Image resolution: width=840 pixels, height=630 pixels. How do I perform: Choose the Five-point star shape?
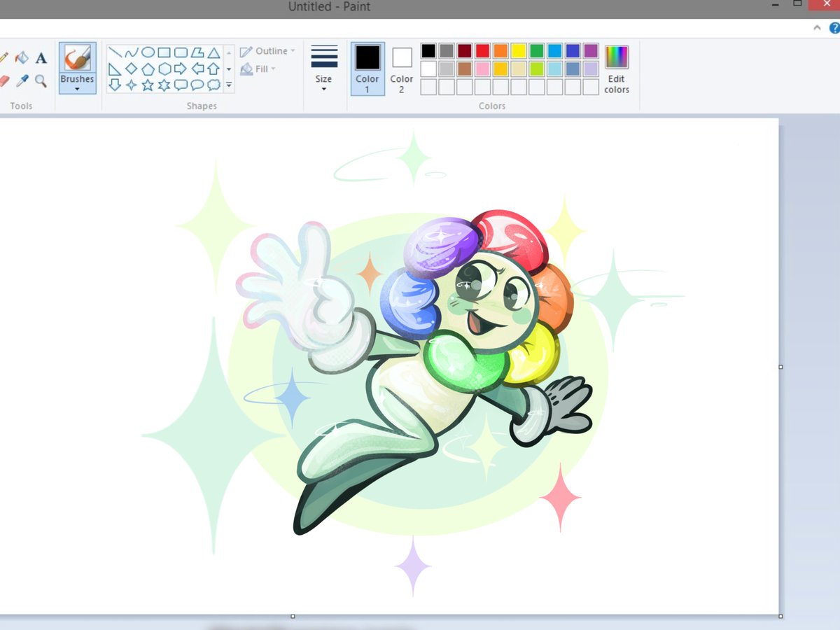(x=148, y=85)
